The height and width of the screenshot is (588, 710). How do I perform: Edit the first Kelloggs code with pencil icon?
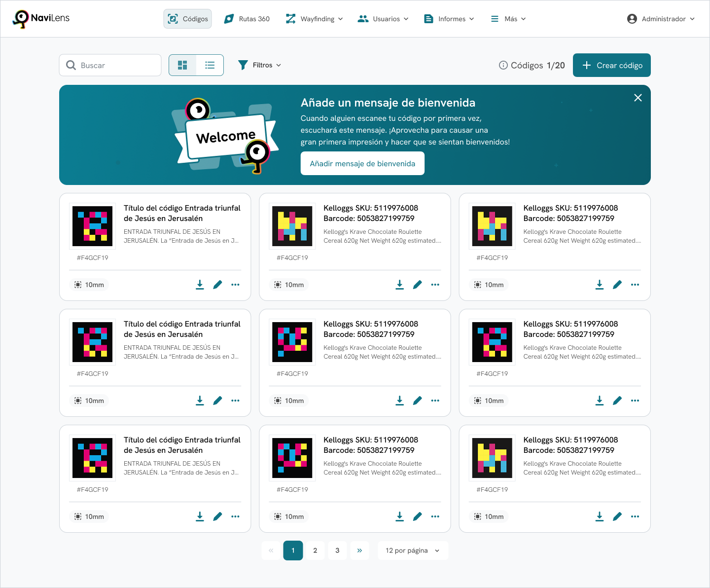click(417, 285)
